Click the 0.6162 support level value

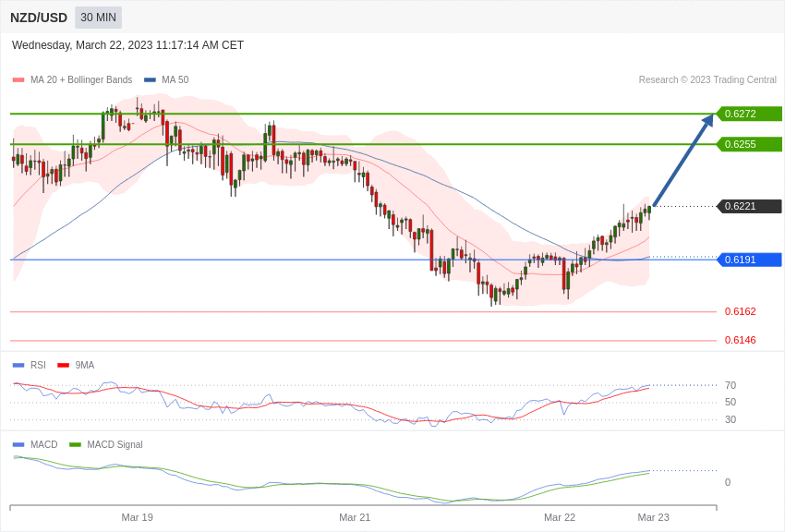coord(741,311)
